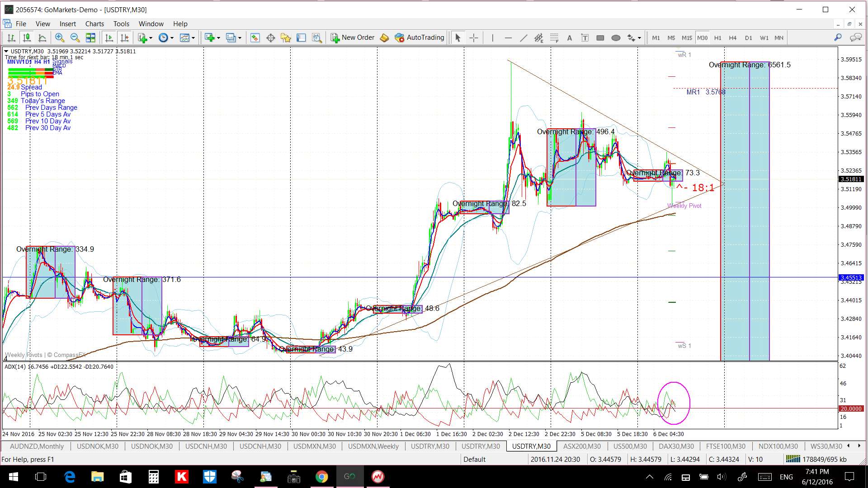Open the View menu
The image size is (868, 488).
tap(43, 24)
